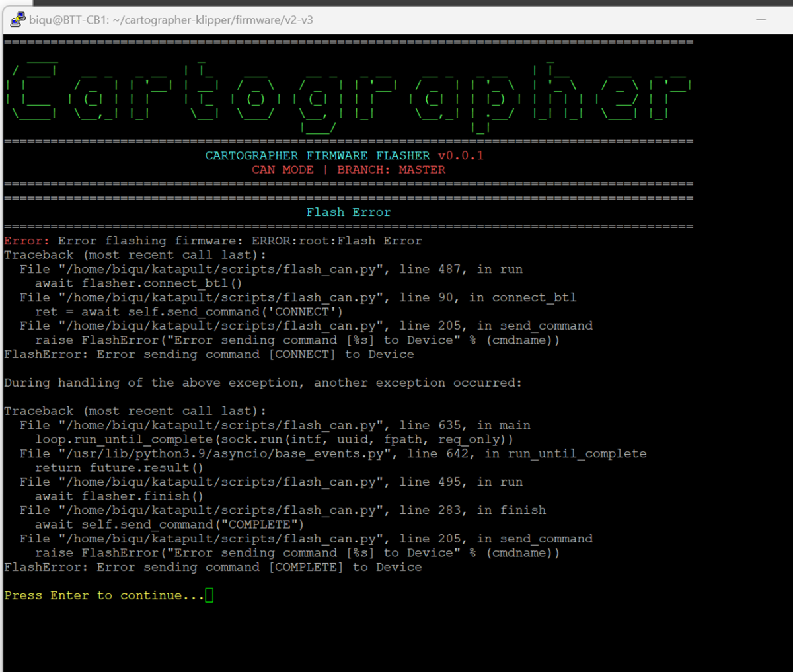This screenshot has width=793, height=672.
Task: Click the 'v0.0.1' version text
Action: [461, 156]
